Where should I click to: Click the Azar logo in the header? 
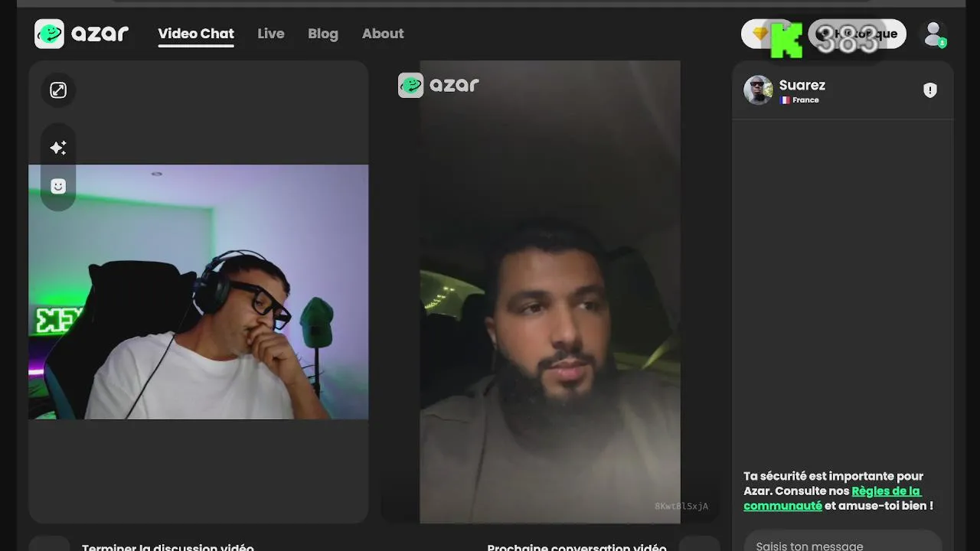pos(81,34)
